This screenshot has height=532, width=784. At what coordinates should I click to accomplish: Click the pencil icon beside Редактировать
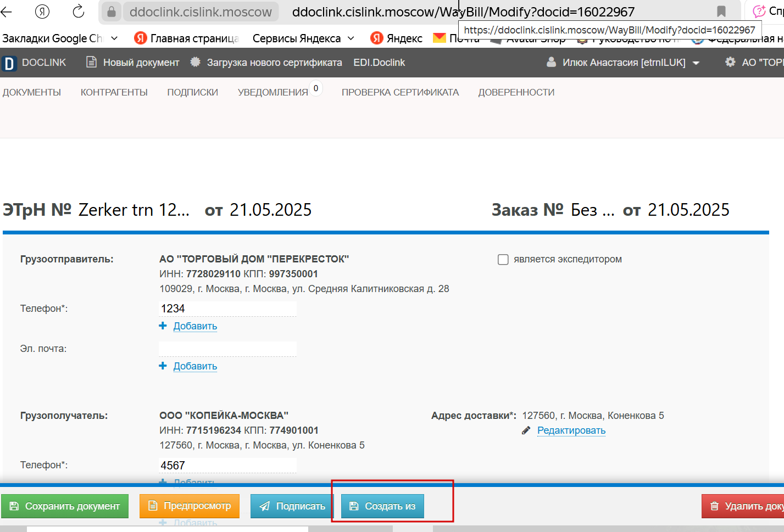pos(526,430)
